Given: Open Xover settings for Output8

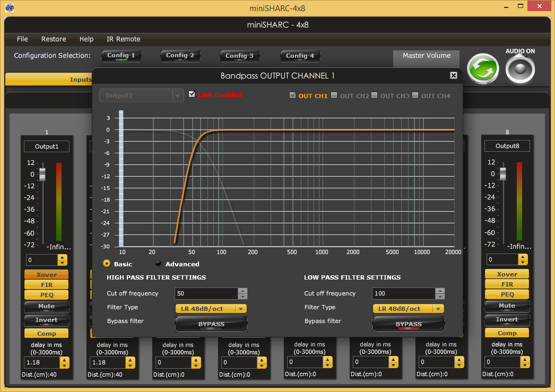Looking at the screenshot, I should point(507,274).
